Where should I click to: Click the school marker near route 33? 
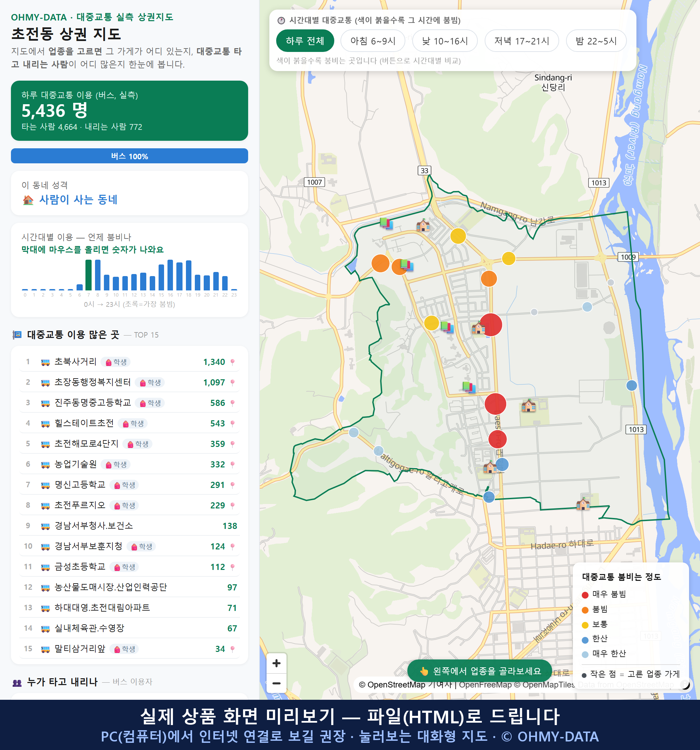point(423,226)
